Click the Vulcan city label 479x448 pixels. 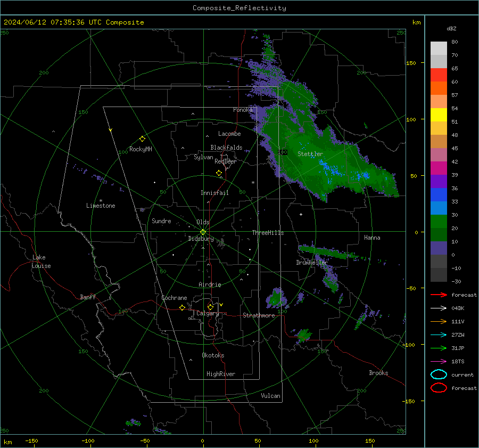point(270,396)
